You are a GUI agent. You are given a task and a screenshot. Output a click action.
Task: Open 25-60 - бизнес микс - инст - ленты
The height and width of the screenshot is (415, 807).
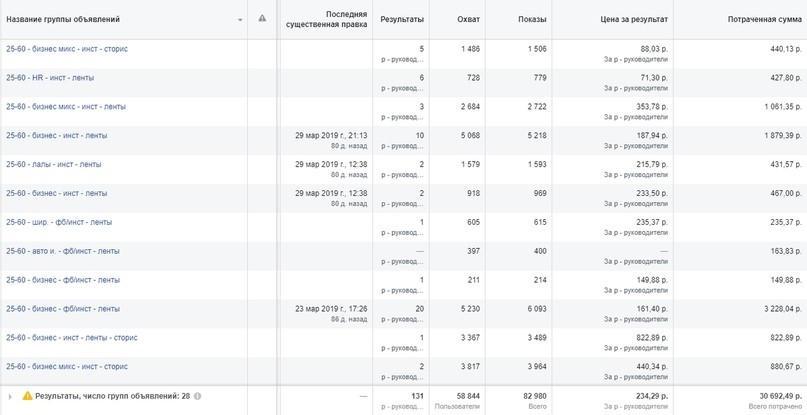66,107
